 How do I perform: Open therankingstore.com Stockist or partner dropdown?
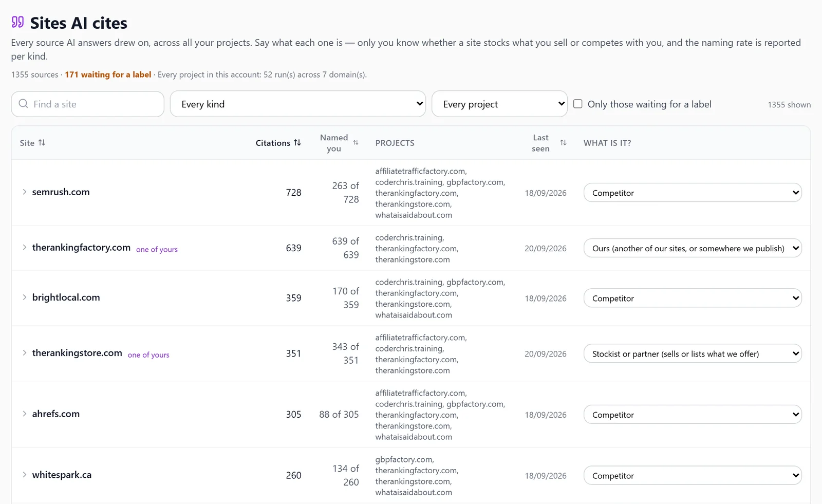pyautogui.click(x=693, y=353)
